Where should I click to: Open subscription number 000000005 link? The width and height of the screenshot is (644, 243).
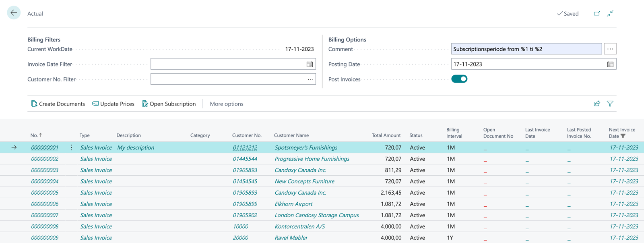45,193
